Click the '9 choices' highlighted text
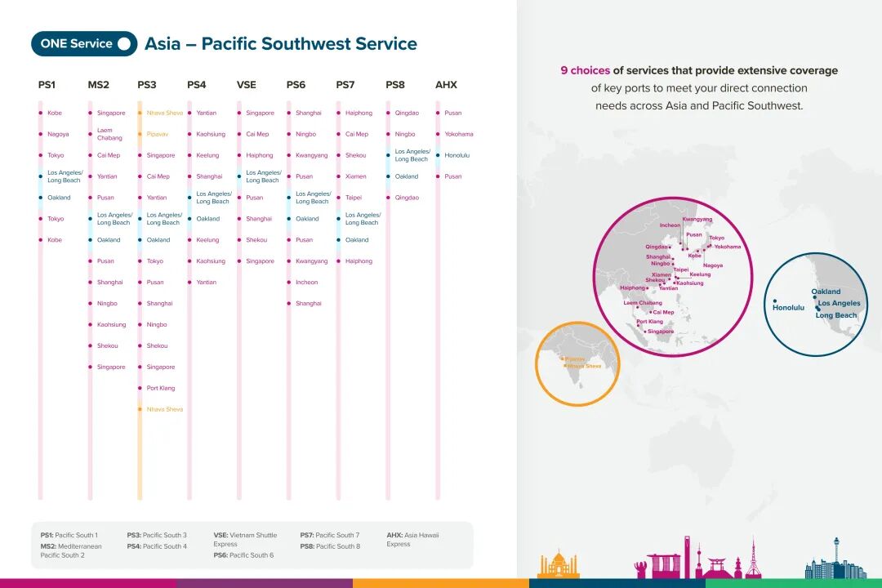Image resolution: width=882 pixels, height=588 pixels. pyautogui.click(x=585, y=71)
